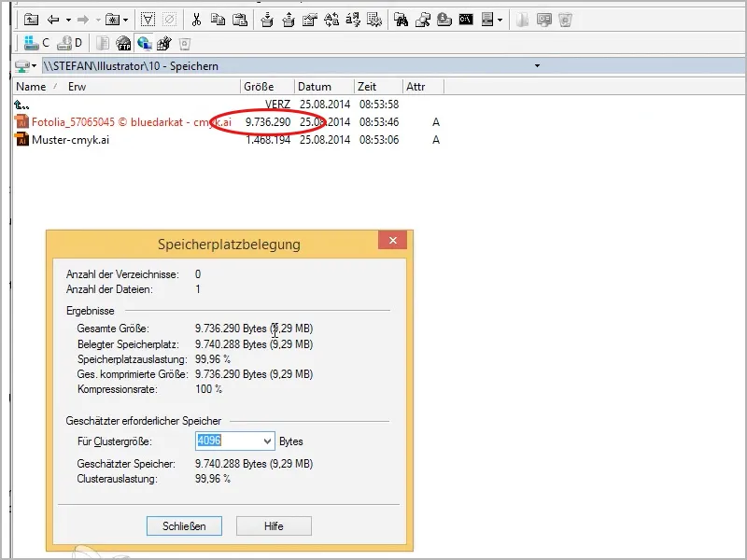
Task: Go to parent directory toolbar icon
Action: [x=31, y=20]
